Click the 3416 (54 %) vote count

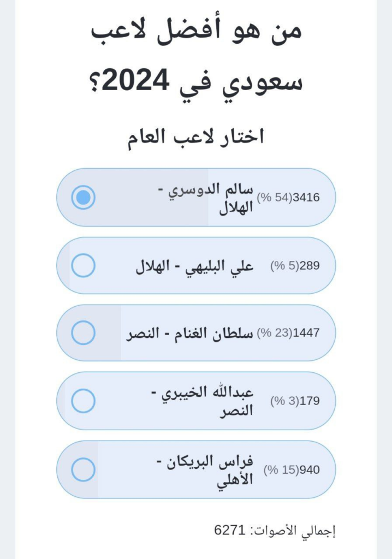(x=288, y=198)
